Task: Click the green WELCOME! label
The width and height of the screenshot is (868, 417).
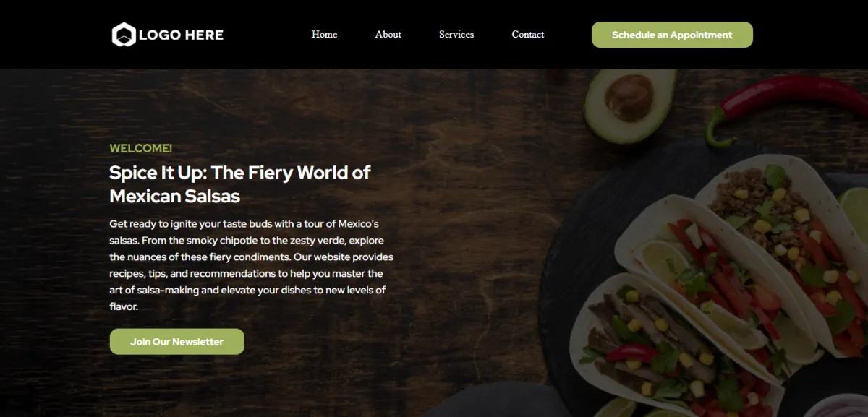Action: click(141, 148)
